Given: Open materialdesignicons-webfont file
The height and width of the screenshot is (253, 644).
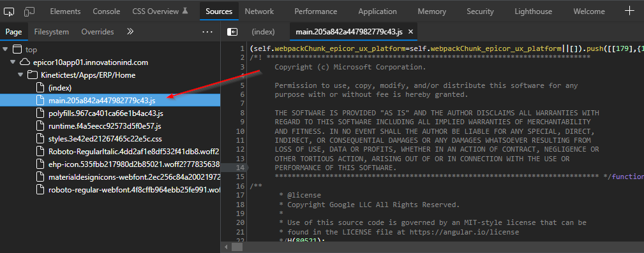Looking at the screenshot, I should point(134,177).
